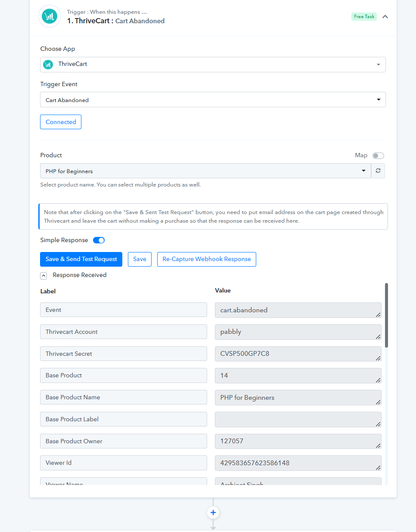Click the ThriveCart trigger app icon

50,16
